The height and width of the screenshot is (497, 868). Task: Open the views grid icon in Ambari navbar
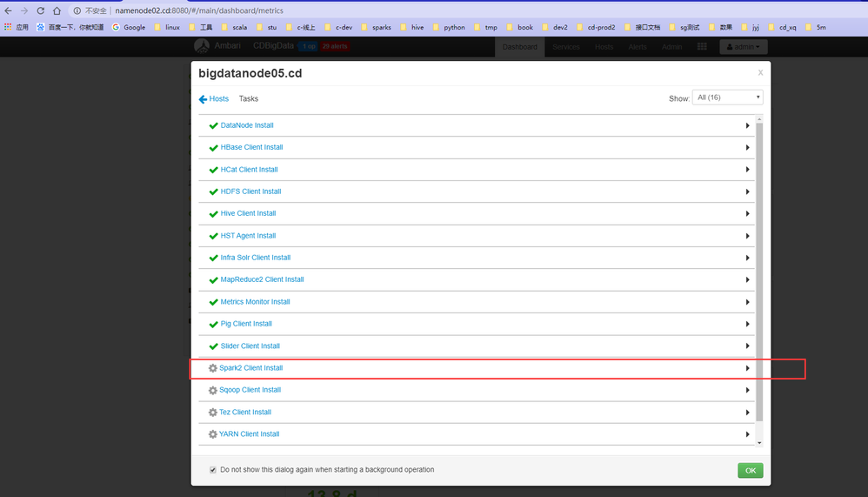pos(702,46)
